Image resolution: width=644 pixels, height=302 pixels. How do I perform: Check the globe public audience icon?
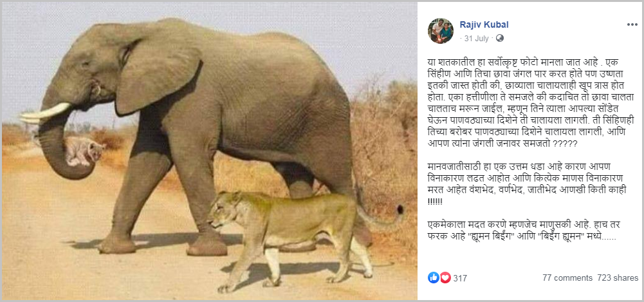[500, 38]
